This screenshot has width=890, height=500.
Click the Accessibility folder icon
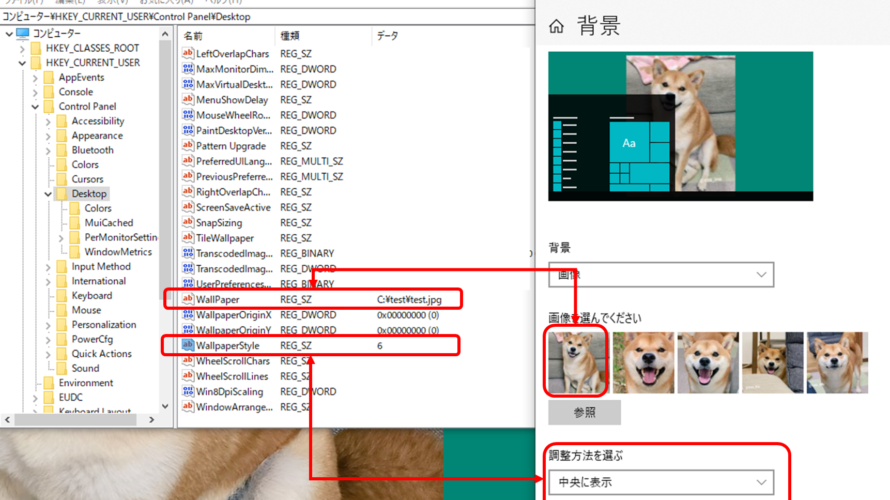[62, 121]
